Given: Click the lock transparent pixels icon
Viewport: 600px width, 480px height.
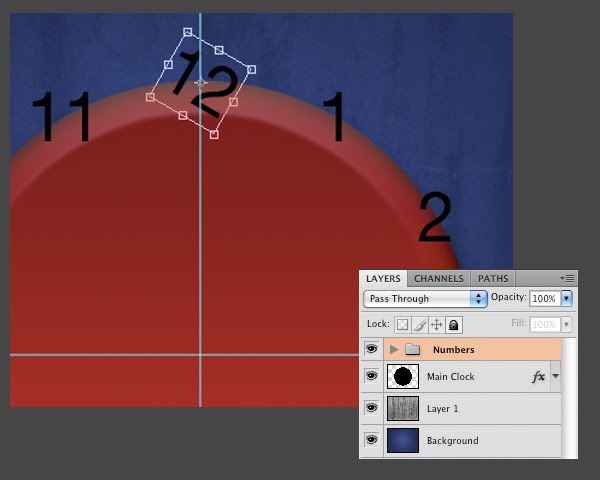Looking at the screenshot, I should (x=402, y=325).
